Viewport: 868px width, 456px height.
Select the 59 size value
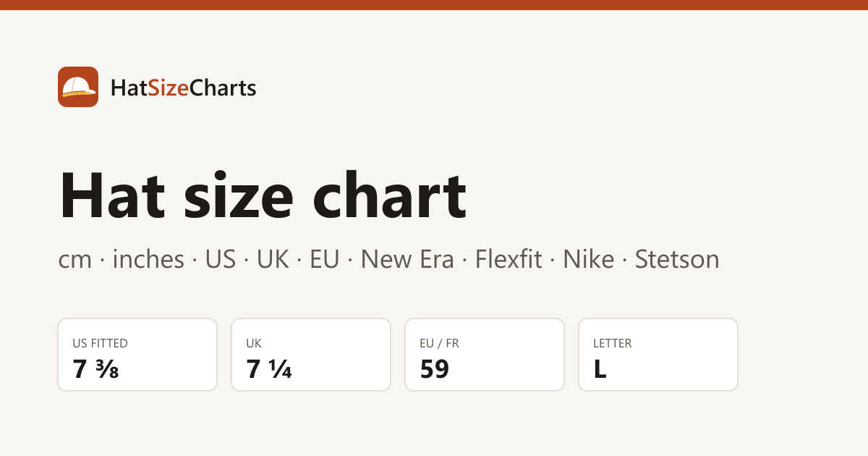(435, 370)
